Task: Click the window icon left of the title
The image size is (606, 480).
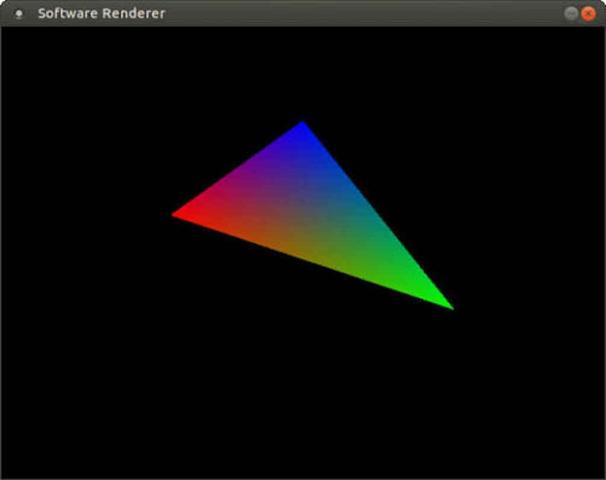Action: [x=18, y=14]
